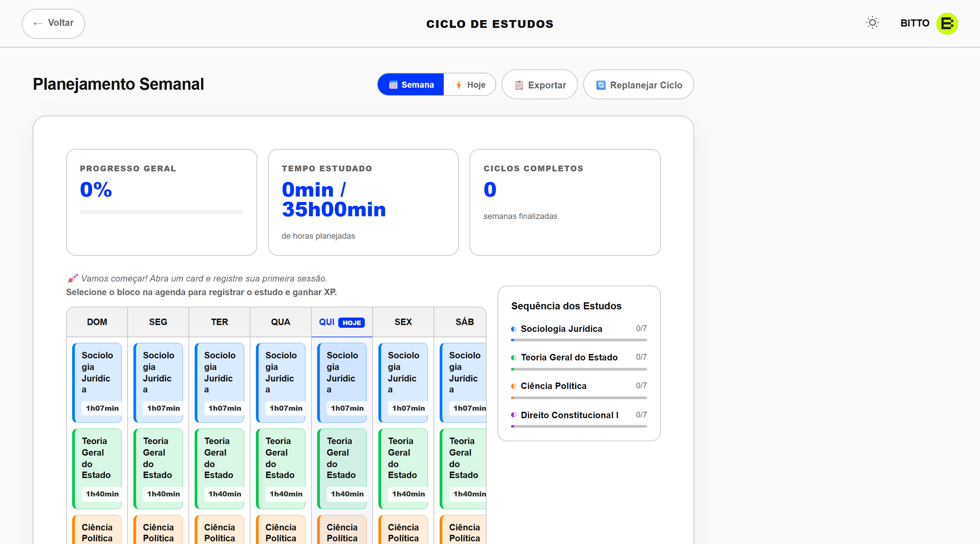Click the 1h40min badge on Friday's Teoria Geral
Viewport: 980px width, 544px height.
(x=408, y=494)
